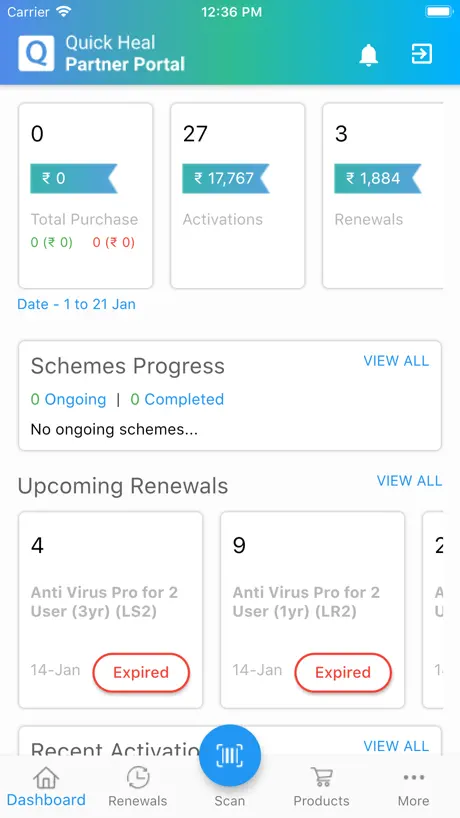Tap the blue barcode Scan button

pyautogui.click(x=230, y=755)
